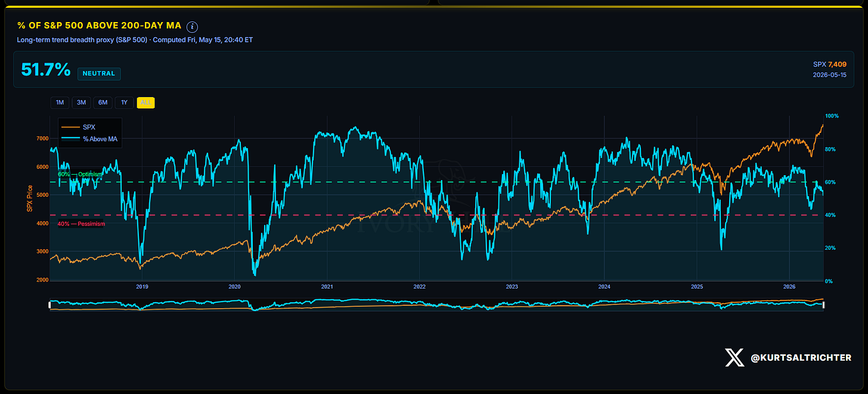The height and width of the screenshot is (394, 868).
Task: Click the 51.7% headline reading
Action: [46, 70]
